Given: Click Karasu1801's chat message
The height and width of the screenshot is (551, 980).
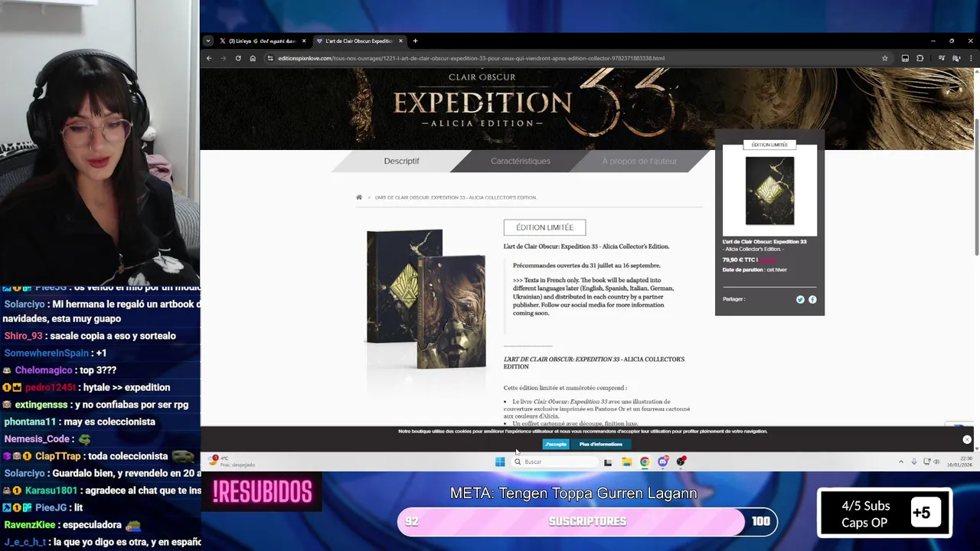Looking at the screenshot, I should point(102,491).
